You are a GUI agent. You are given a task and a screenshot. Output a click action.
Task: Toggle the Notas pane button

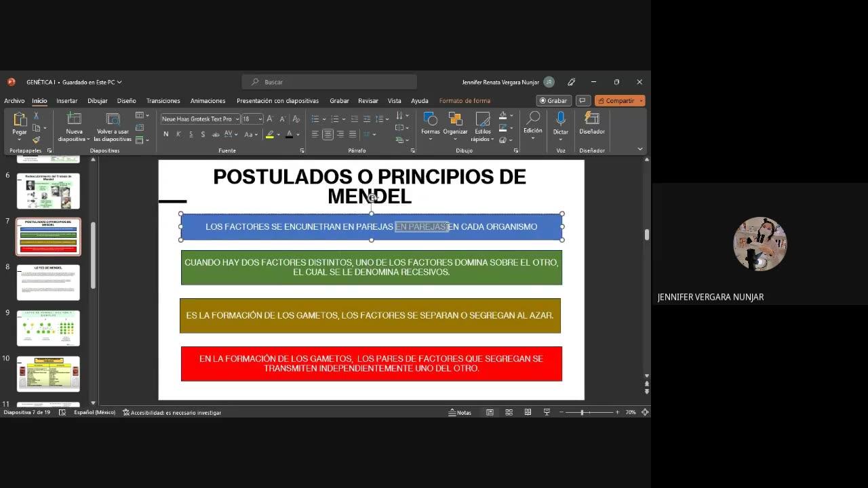pyautogui.click(x=460, y=412)
